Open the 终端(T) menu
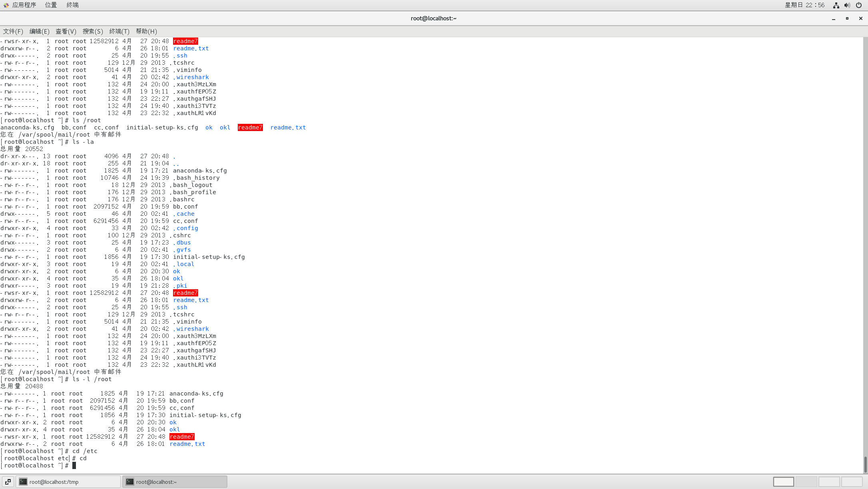 click(x=119, y=31)
